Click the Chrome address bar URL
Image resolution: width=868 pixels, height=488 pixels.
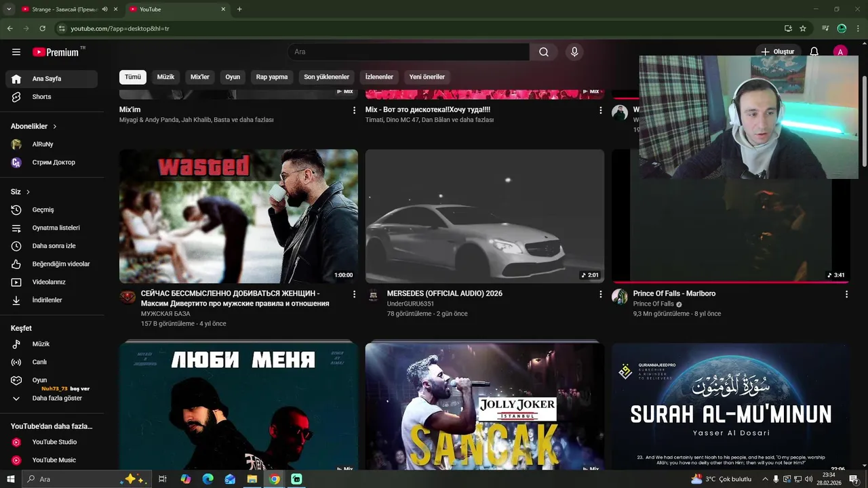coord(120,28)
